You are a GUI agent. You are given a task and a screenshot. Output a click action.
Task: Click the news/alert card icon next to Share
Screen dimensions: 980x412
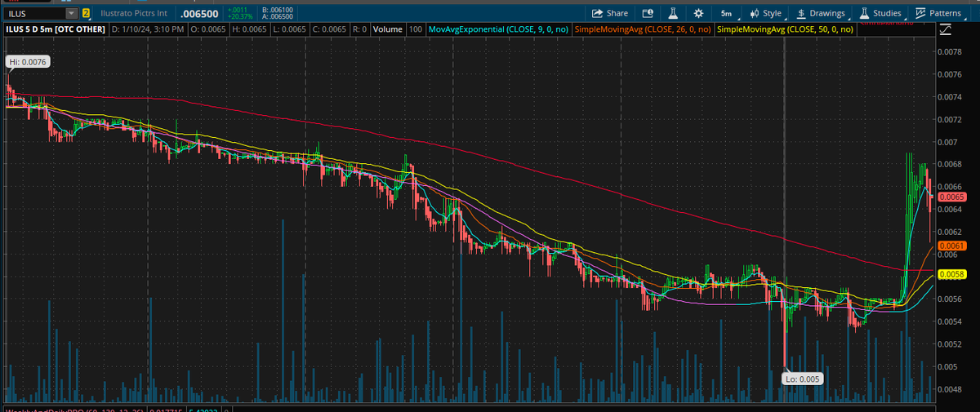click(648, 13)
